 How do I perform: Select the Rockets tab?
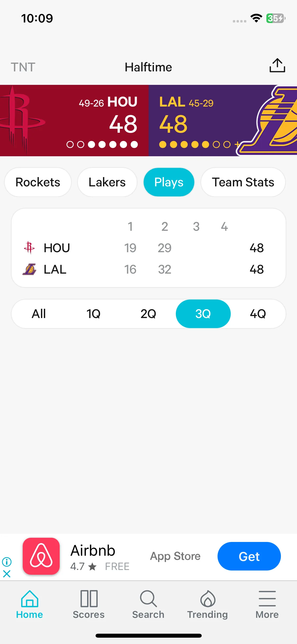tap(38, 182)
